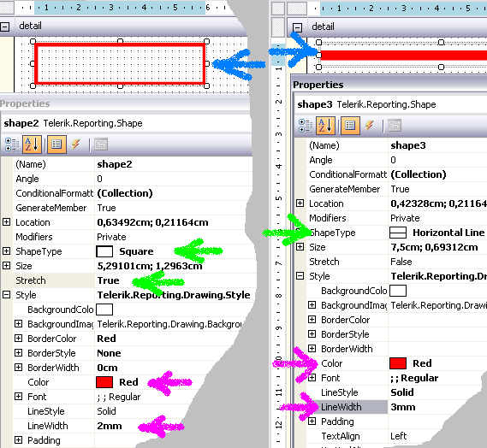
Task: Click Square shape type icon in shape2
Action: point(104,251)
